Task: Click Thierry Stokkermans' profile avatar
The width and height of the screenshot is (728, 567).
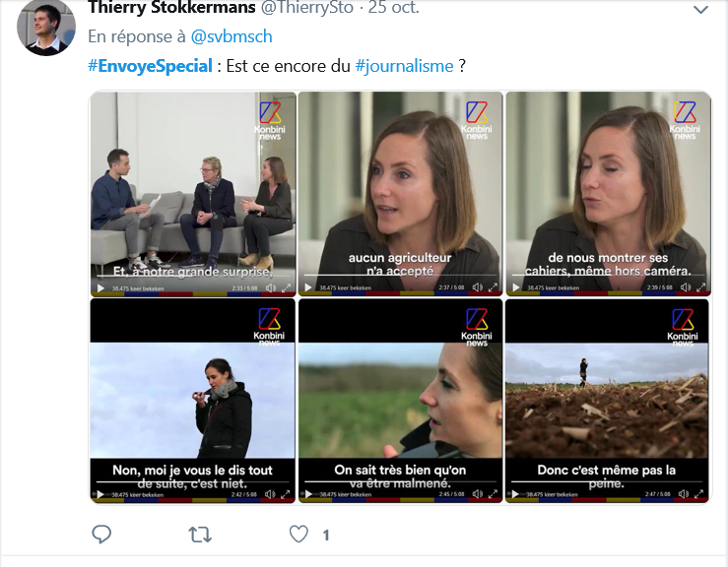Action: pyautogui.click(x=46, y=27)
